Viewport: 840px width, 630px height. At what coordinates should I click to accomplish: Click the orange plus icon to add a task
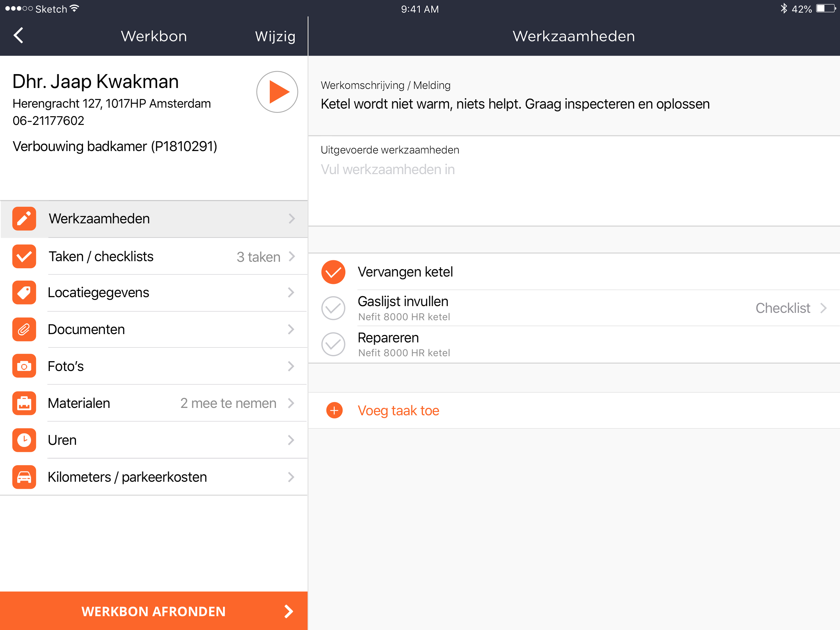coord(334,410)
